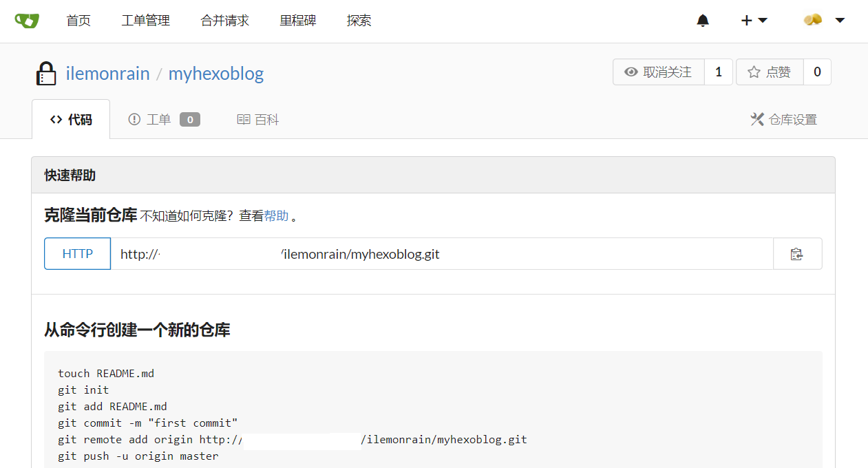This screenshot has width=868, height=468.
Task: Click the clone URL text field
Action: 442,254
